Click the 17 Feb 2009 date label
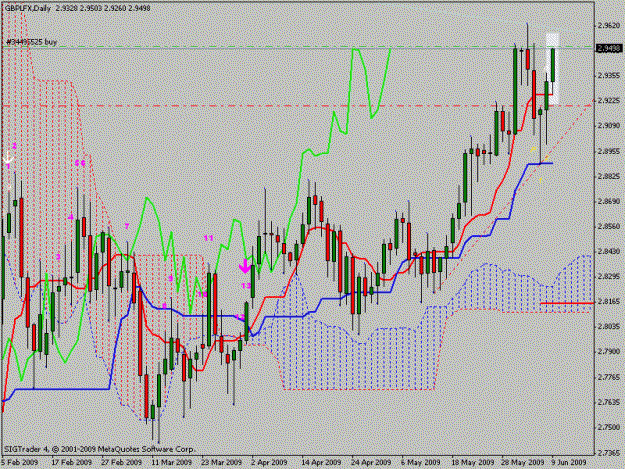The height and width of the screenshot is (469, 625). tap(72, 463)
